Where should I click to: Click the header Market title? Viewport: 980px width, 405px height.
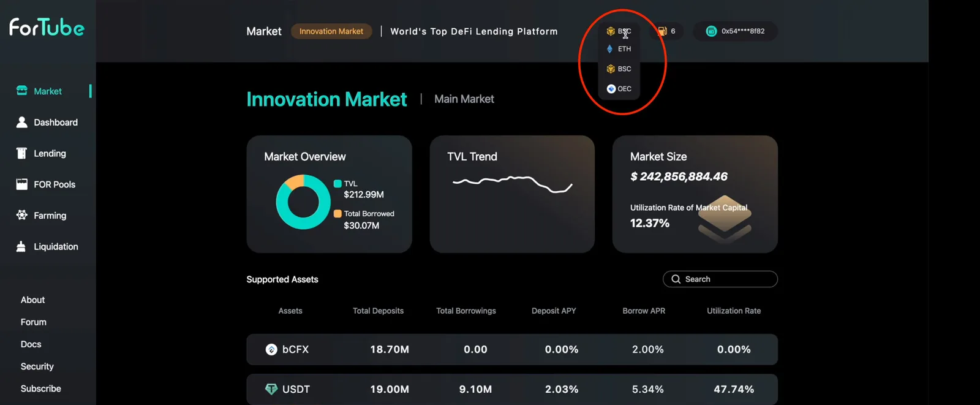pos(264,31)
